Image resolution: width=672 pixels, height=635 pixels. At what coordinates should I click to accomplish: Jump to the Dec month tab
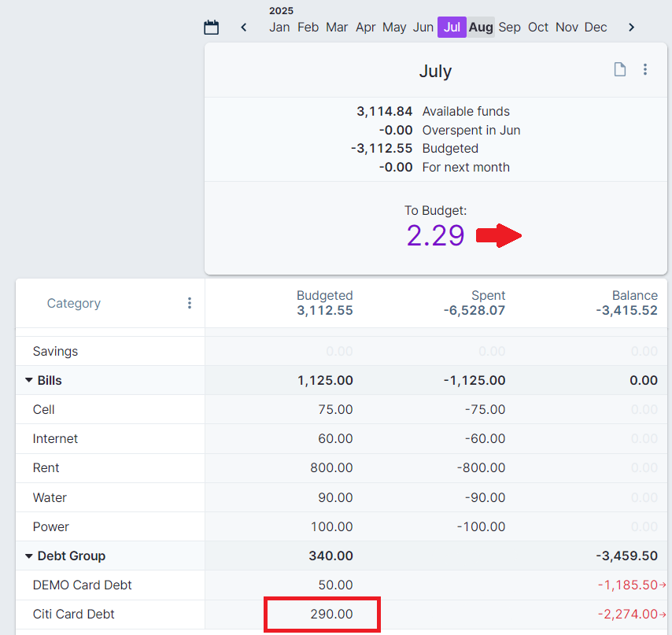point(596,28)
